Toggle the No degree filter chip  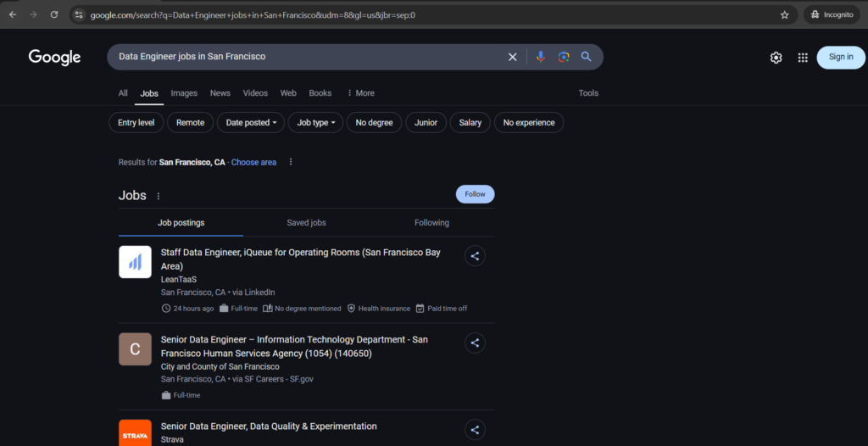(x=374, y=123)
